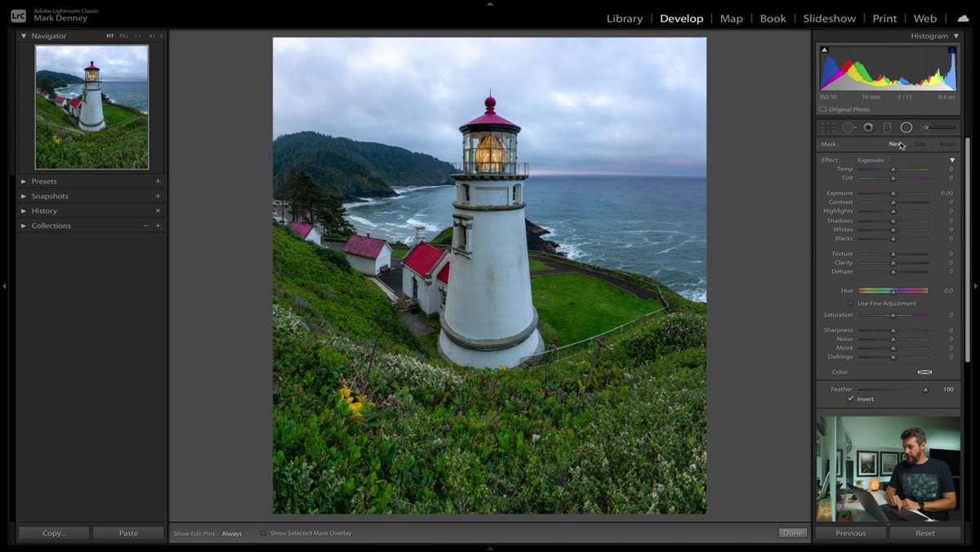Open the mask Color swatch box
Image resolution: width=980 pixels, height=552 pixels.
924,372
